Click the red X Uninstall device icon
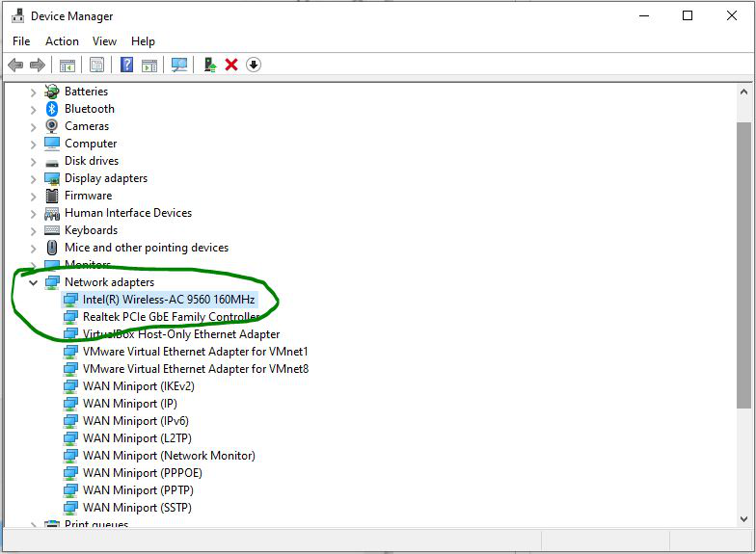The width and height of the screenshot is (756, 554). coord(231,65)
